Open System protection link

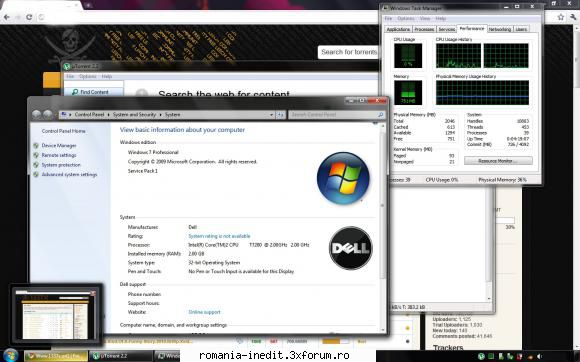pyautogui.click(x=61, y=165)
